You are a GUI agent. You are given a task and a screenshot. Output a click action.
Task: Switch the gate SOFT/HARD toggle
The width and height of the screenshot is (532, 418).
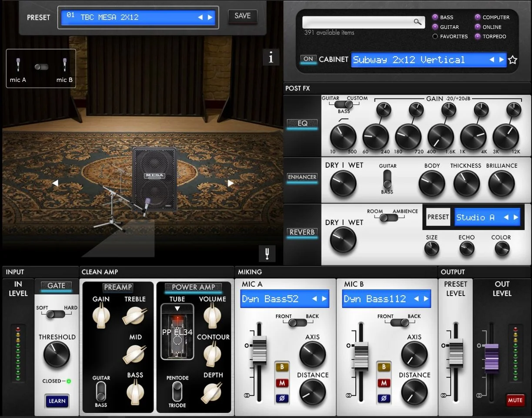click(56, 314)
